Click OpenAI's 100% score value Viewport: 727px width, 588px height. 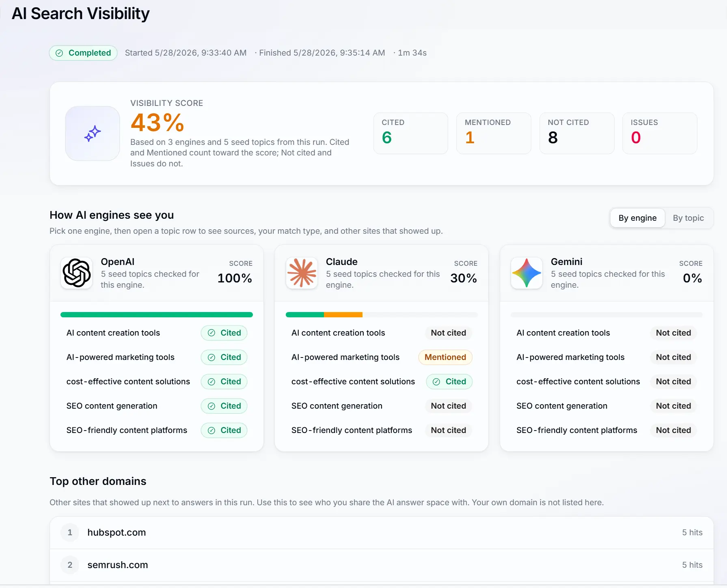point(235,278)
